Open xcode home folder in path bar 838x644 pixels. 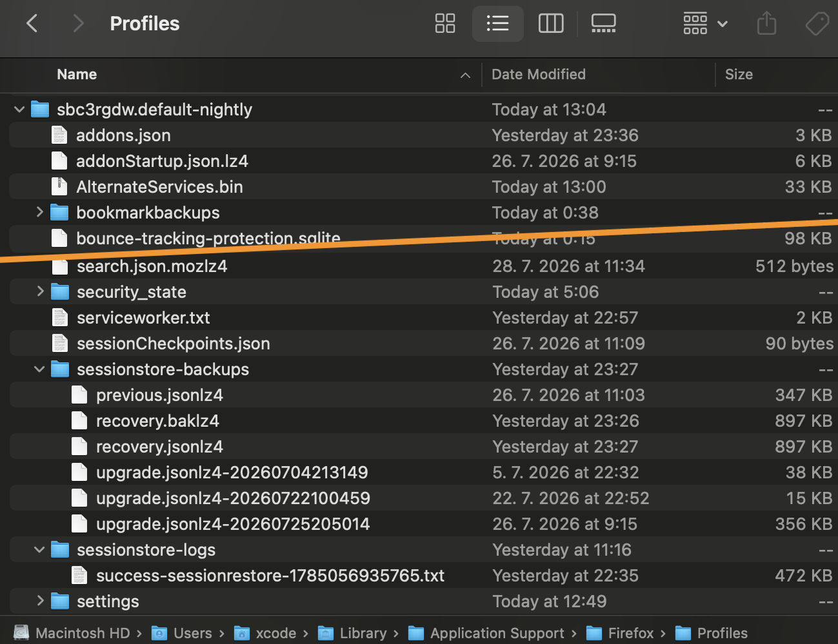[x=265, y=633]
